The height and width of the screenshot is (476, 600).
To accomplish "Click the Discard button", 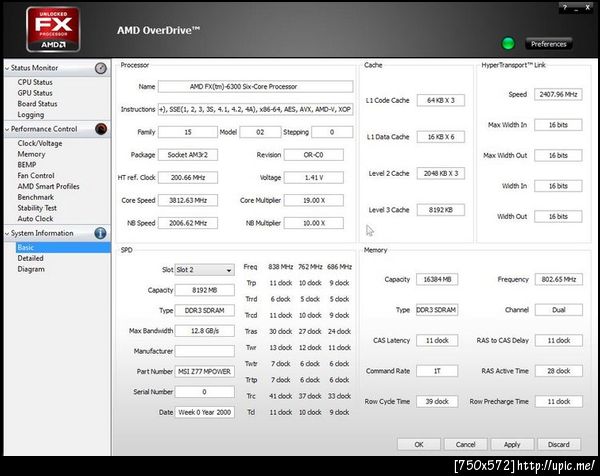I will (559, 445).
